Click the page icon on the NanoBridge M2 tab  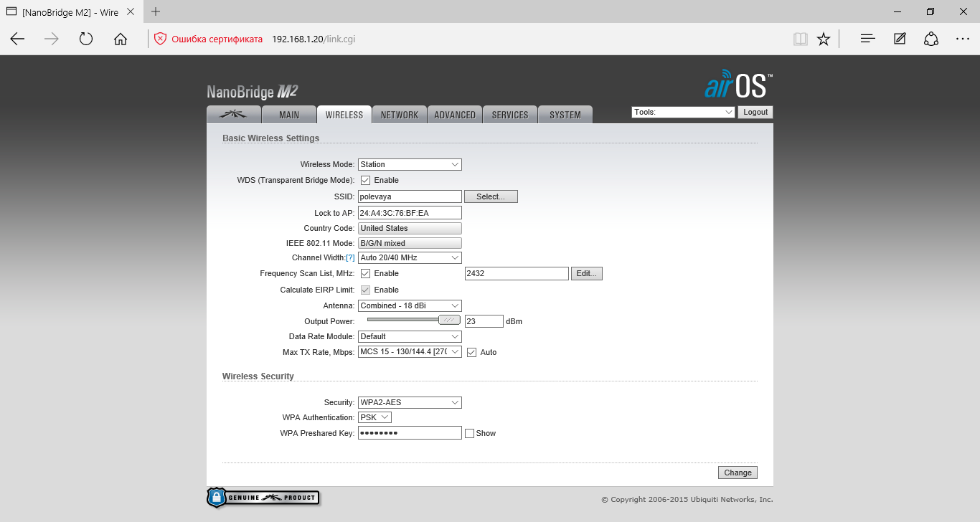click(x=11, y=11)
